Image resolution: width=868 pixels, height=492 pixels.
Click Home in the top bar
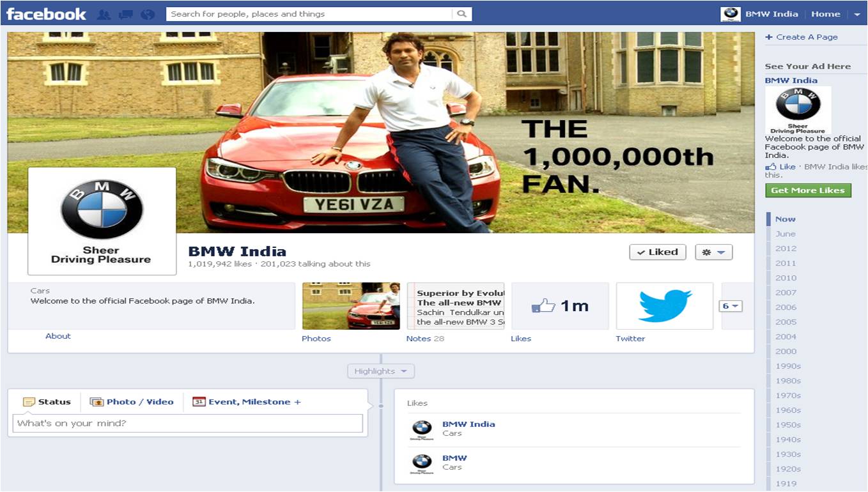click(x=826, y=14)
